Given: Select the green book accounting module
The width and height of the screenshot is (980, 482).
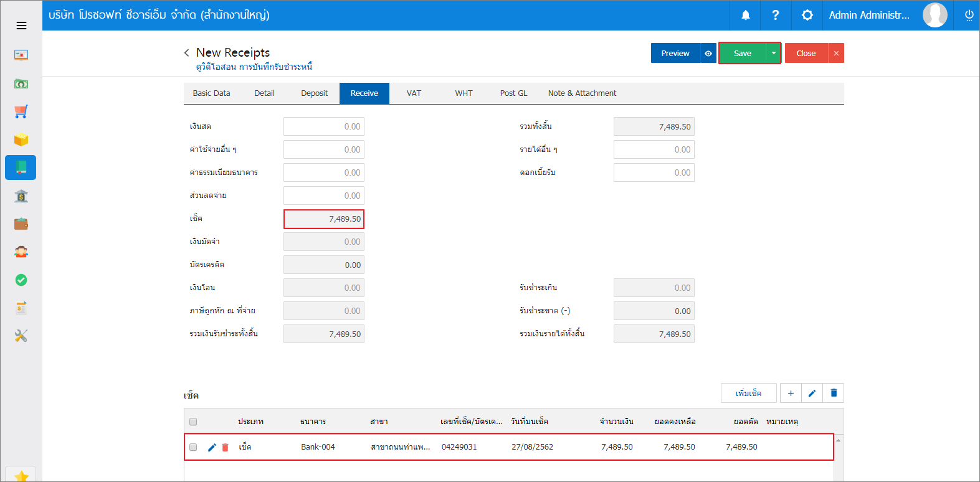Looking at the screenshot, I should pos(21,168).
